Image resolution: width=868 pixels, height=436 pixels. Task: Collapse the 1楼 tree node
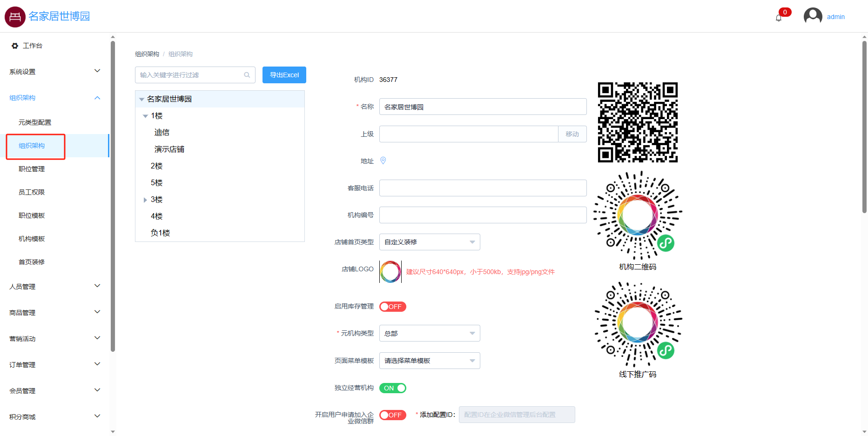click(145, 116)
